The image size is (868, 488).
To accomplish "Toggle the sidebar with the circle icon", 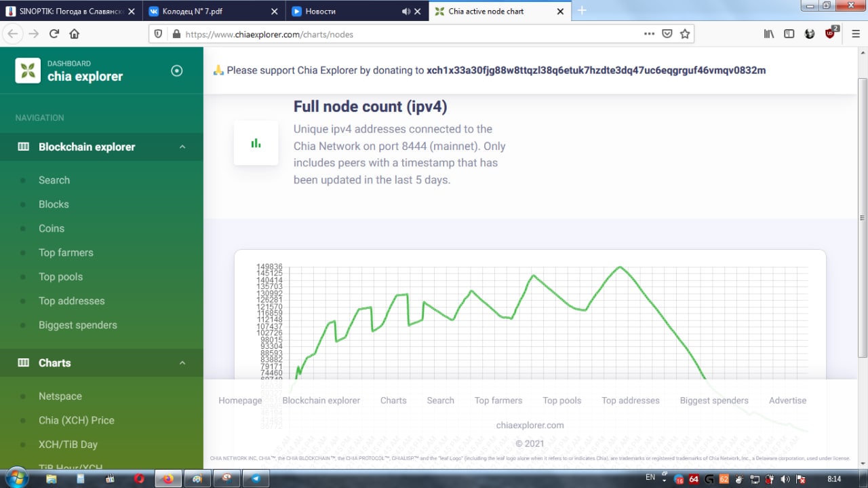I will (x=177, y=71).
